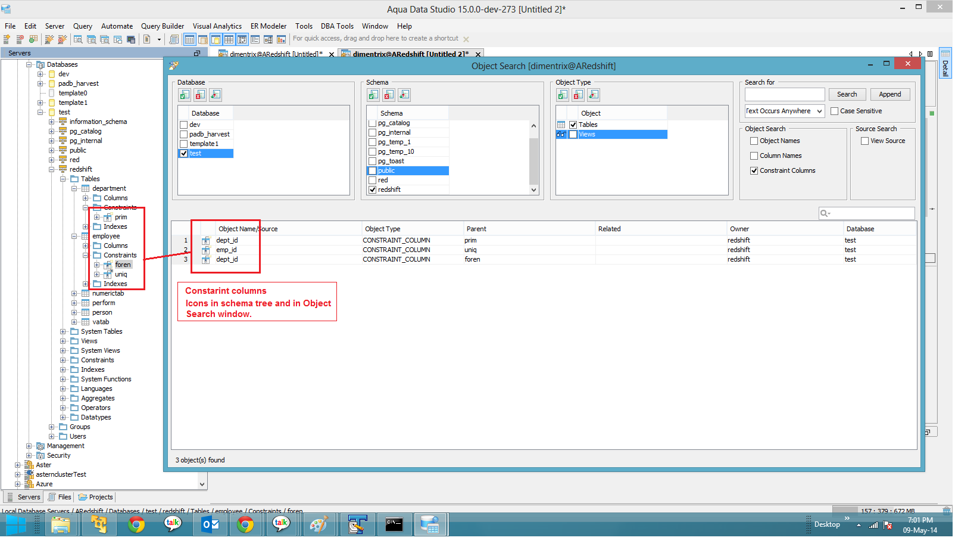Check the Views object type checkbox
Screen dimensions: 980x553
click(x=573, y=135)
